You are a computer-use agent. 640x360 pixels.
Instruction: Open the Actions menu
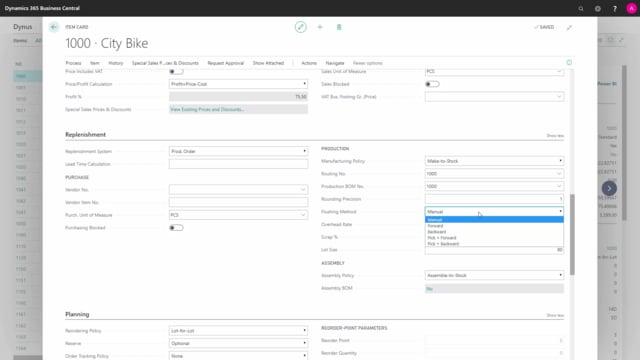click(x=309, y=63)
